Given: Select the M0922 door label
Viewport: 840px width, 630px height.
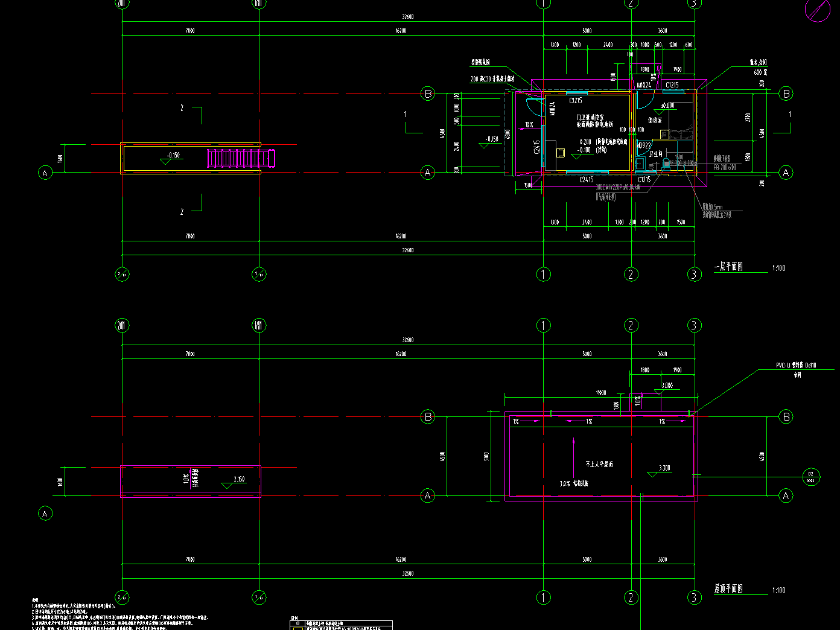Looking at the screenshot, I should [643, 145].
